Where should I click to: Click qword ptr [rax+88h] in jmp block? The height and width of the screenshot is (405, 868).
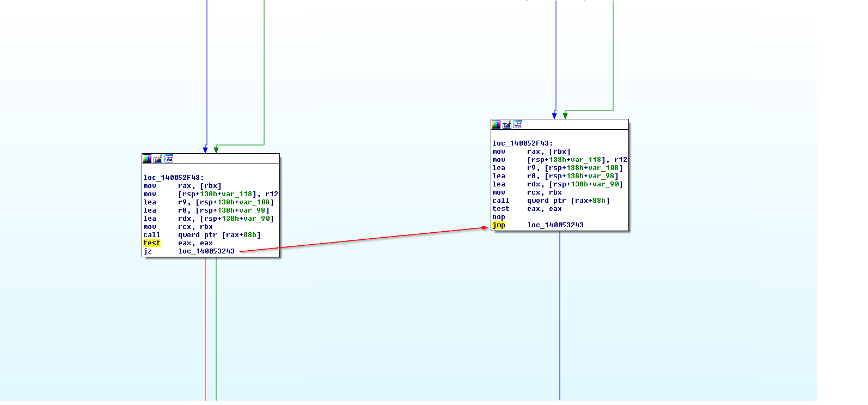(x=569, y=201)
